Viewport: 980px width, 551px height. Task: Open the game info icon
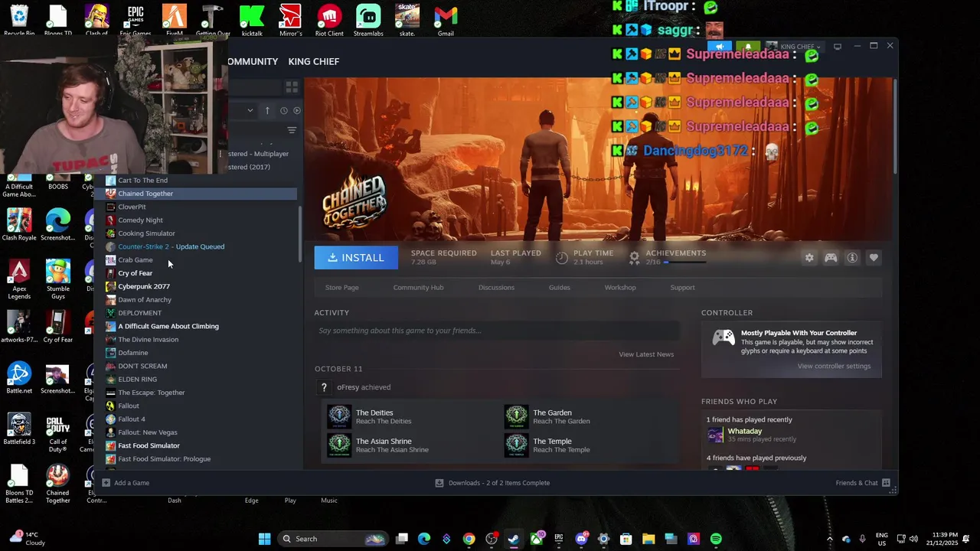[852, 258]
